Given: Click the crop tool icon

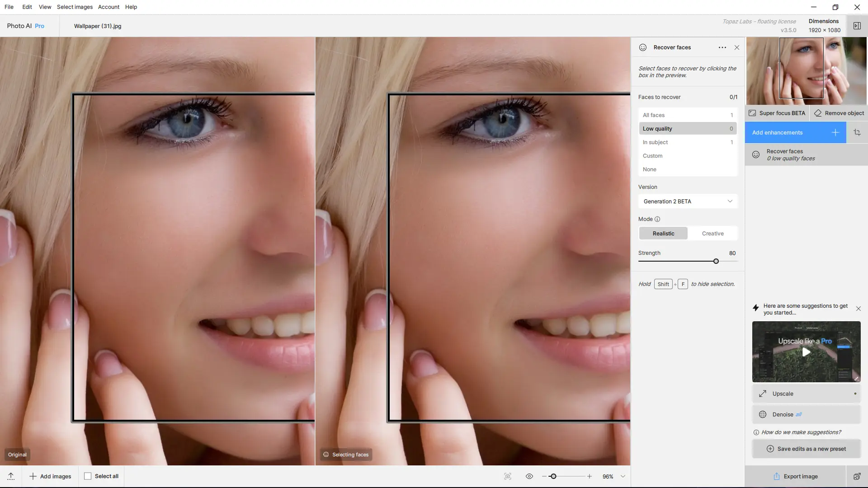Looking at the screenshot, I should [x=857, y=132].
